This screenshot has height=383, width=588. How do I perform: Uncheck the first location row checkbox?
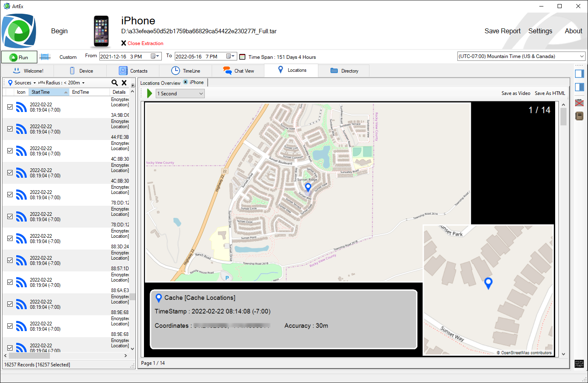pos(10,107)
